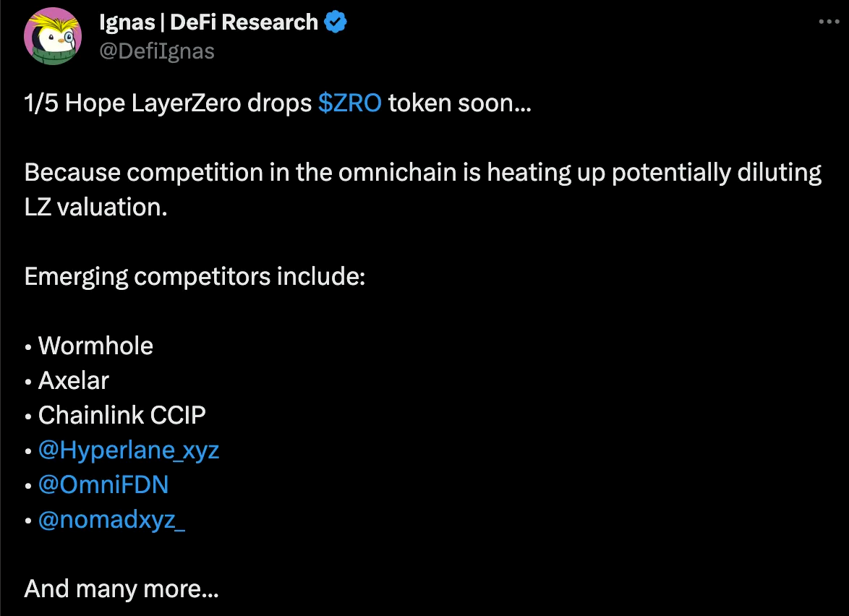Open the @OmniFDN mention link
The image size is (849, 616).
tap(103, 484)
